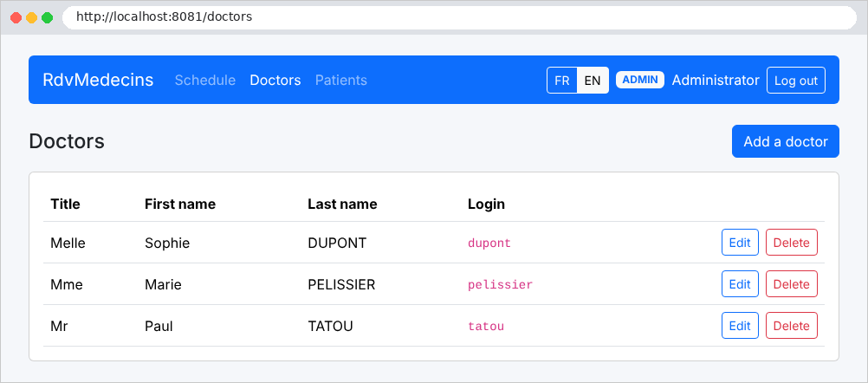Screen dimensions: 868x383
Task: Click the Title column header
Action: (65, 204)
